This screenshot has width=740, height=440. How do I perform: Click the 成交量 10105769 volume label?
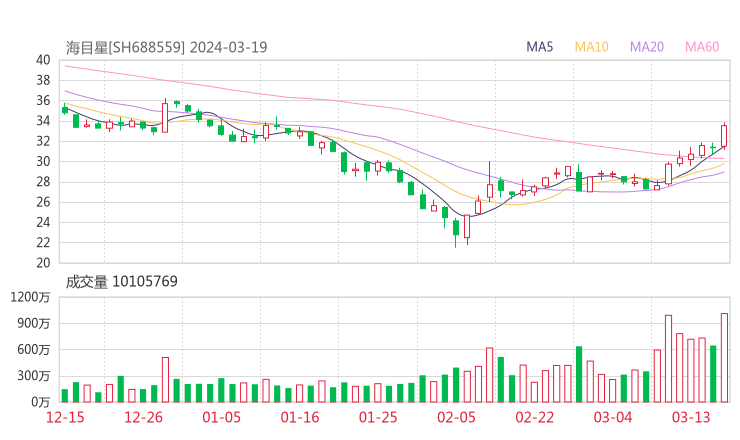(122, 282)
